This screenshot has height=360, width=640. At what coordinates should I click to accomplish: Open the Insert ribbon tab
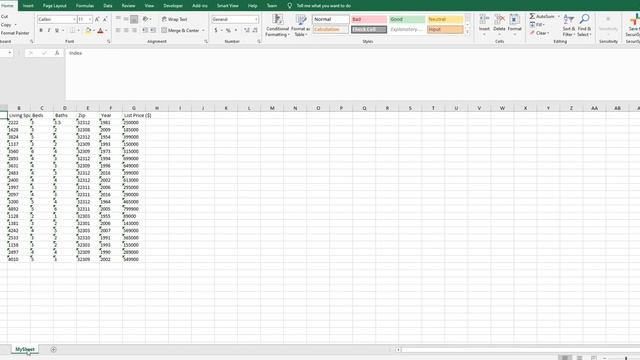click(28, 6)
